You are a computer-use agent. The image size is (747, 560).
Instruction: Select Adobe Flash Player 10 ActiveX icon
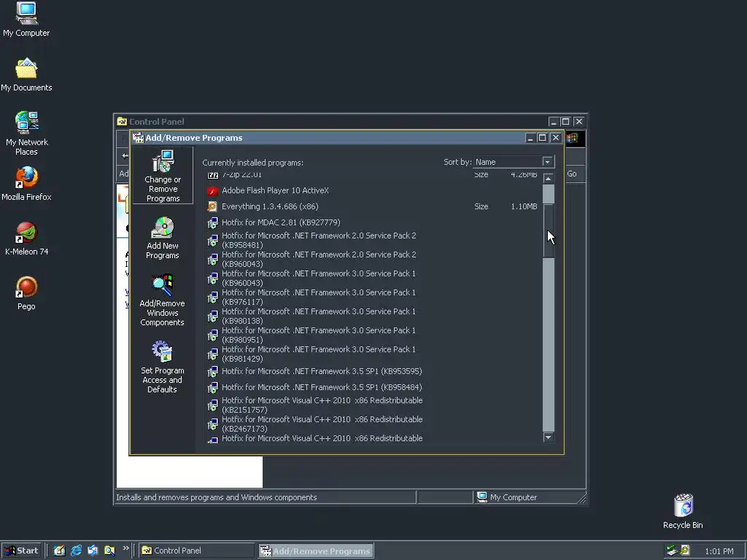click(212, 191)
